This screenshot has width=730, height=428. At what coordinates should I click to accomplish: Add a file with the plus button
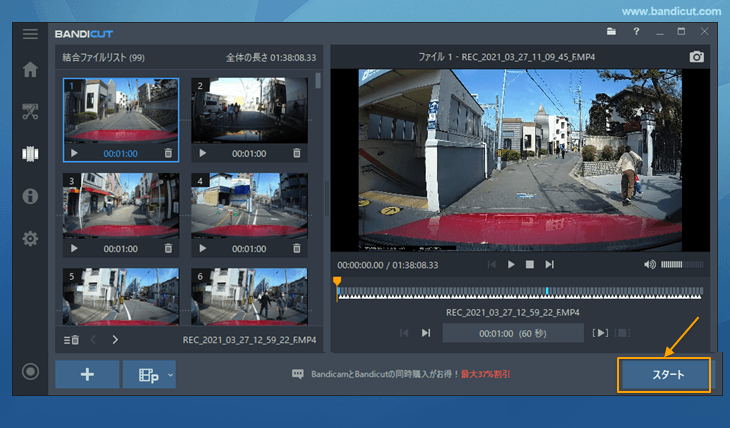(87, 374)
